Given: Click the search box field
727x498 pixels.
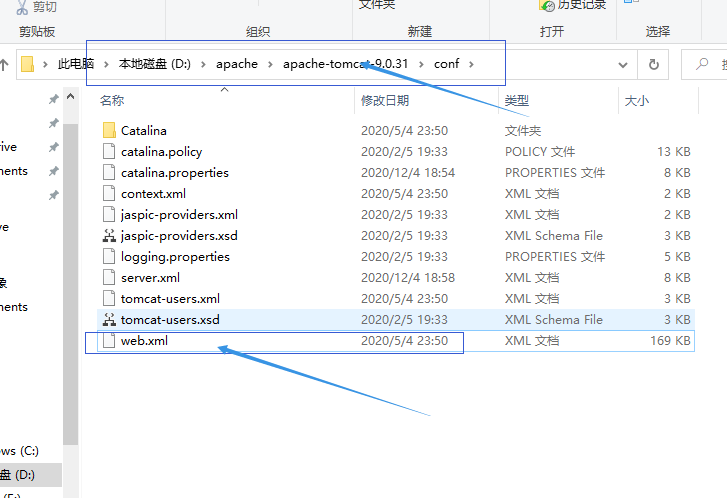Looking at the screenshot, I should (706, 64).
